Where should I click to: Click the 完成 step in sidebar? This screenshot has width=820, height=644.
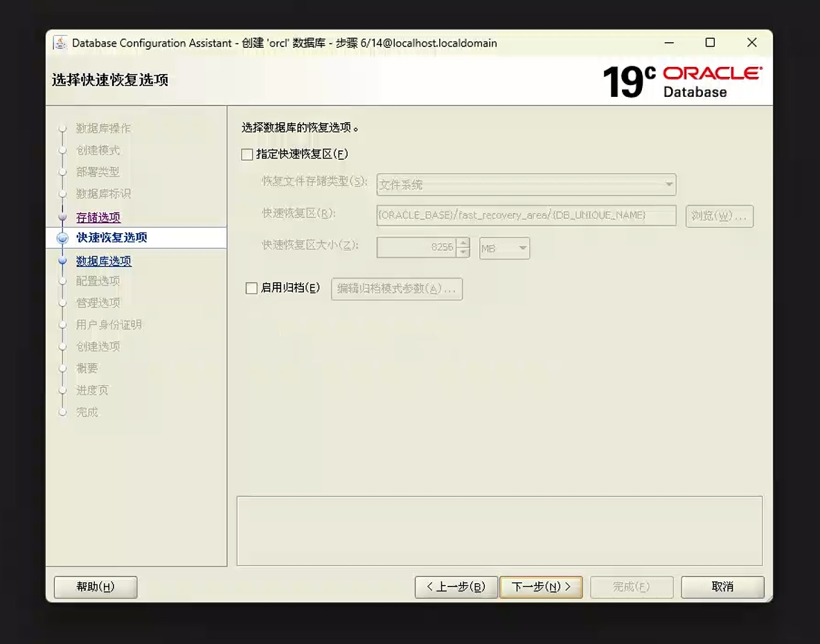click(87, 412)
